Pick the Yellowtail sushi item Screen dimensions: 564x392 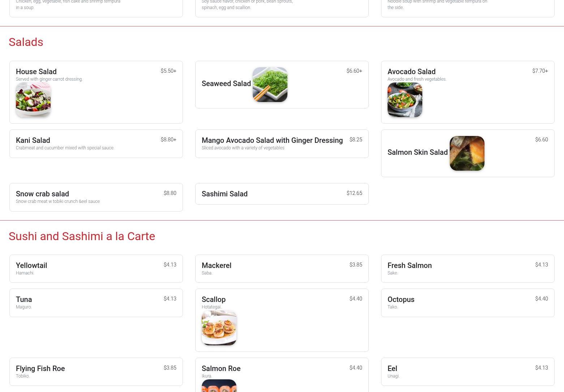tap(96, 269)
